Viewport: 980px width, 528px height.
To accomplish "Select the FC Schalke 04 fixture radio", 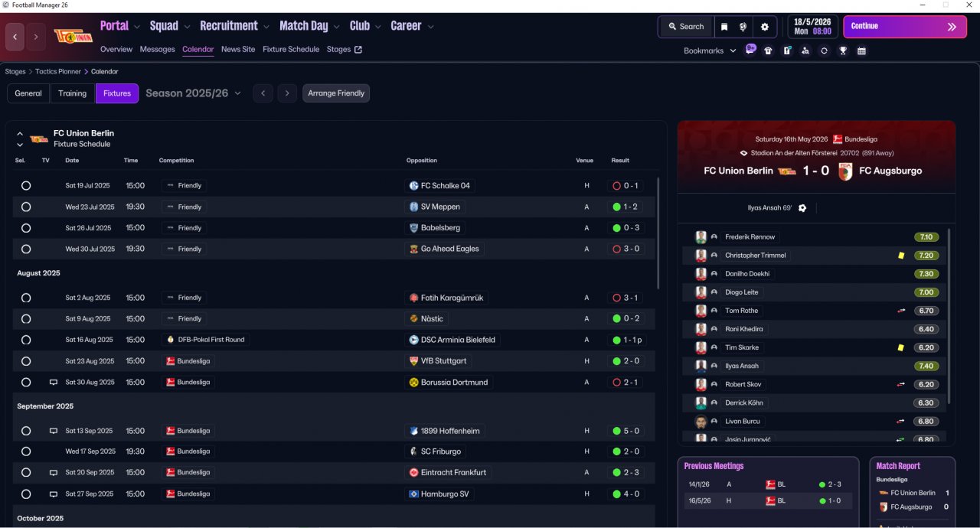I will 26,186.
